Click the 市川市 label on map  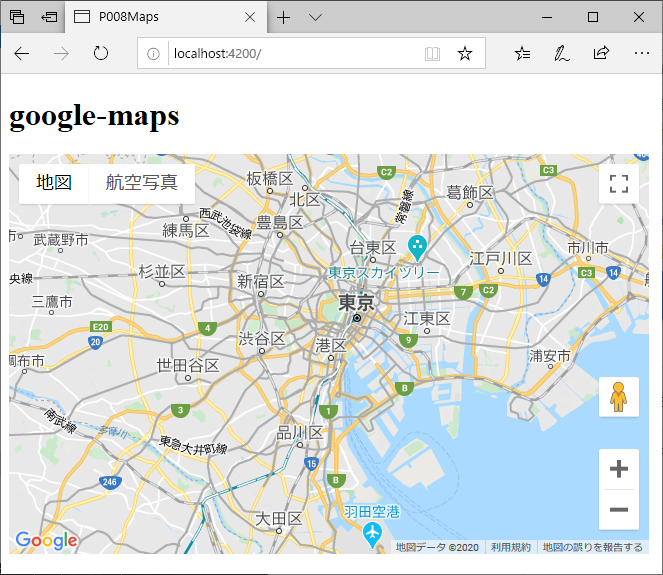(x=588, y=247)
